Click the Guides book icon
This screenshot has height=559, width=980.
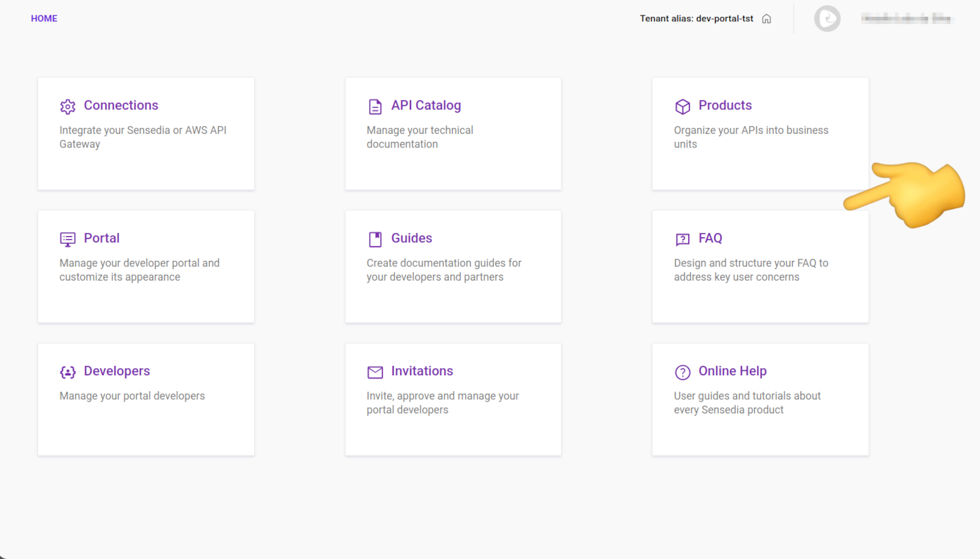[x=375, y=239]
